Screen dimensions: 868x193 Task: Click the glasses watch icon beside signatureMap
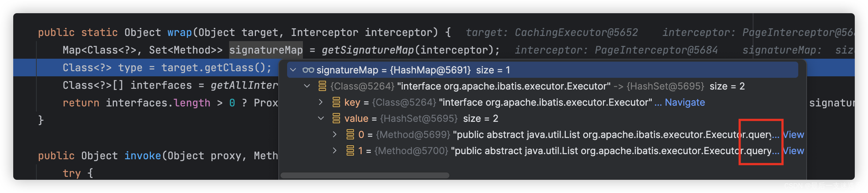308,70
